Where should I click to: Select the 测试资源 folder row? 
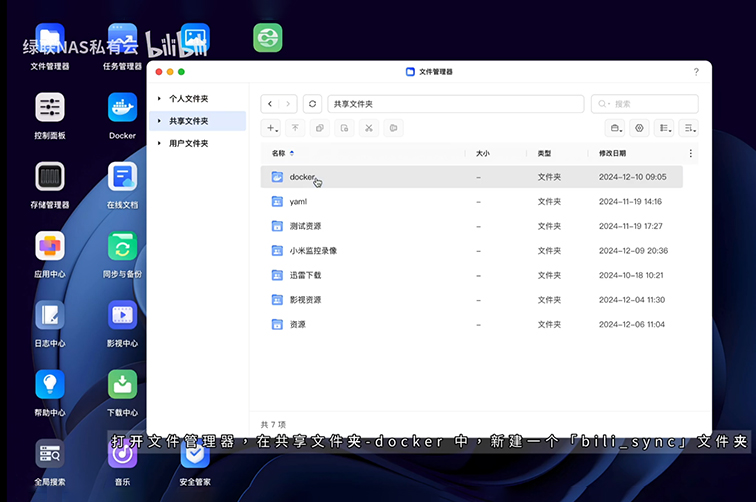[x=472, y=226]
